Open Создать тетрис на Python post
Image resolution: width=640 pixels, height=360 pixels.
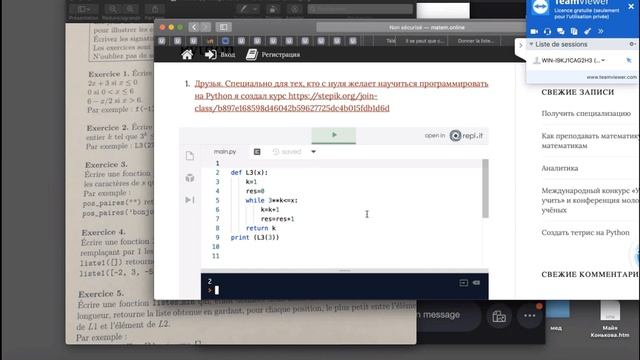pyautogui.click(x=585, y=232)
